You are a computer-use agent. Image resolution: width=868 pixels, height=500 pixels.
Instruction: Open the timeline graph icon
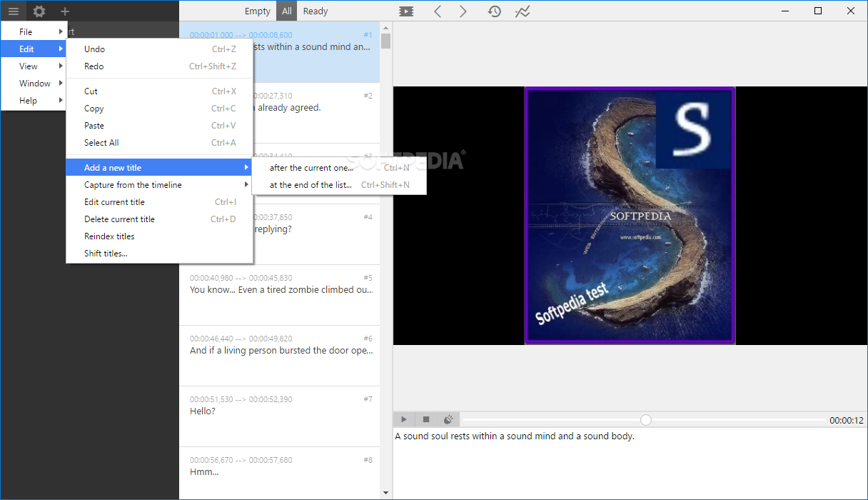coord(523,11)
